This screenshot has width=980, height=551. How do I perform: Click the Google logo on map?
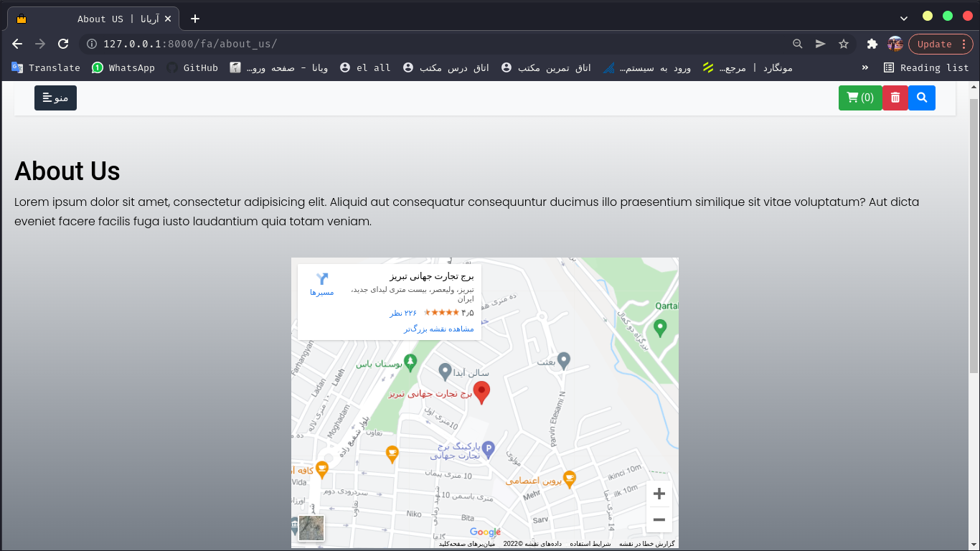coord(486,532)
